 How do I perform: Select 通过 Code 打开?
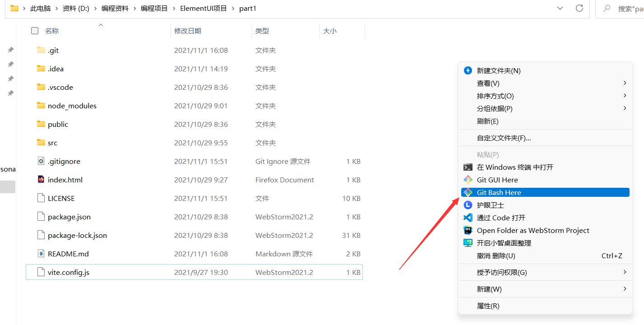pos(545,218)
